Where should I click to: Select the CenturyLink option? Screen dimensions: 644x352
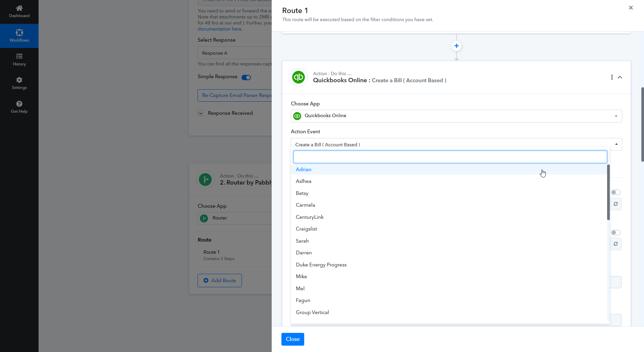(449, 217)
